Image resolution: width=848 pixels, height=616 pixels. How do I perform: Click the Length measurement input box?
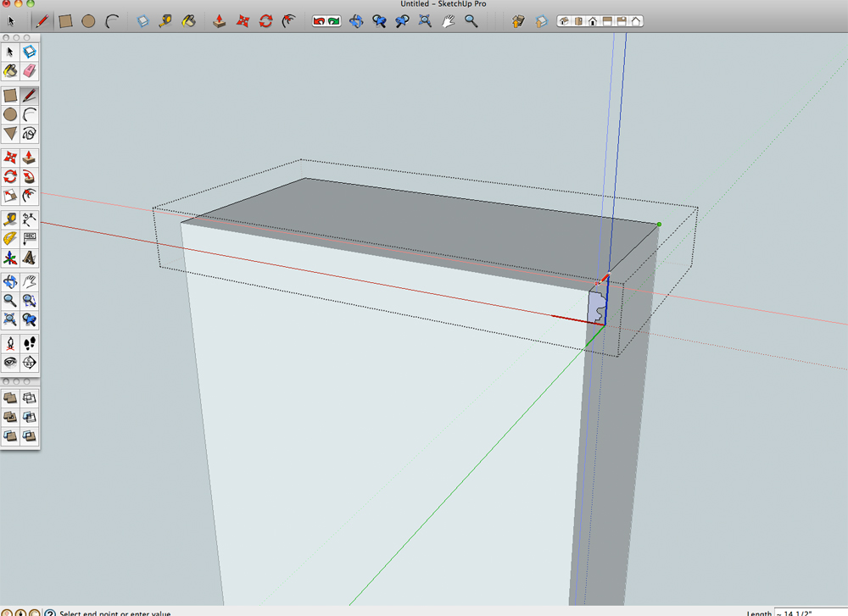(x=810, y=612)
